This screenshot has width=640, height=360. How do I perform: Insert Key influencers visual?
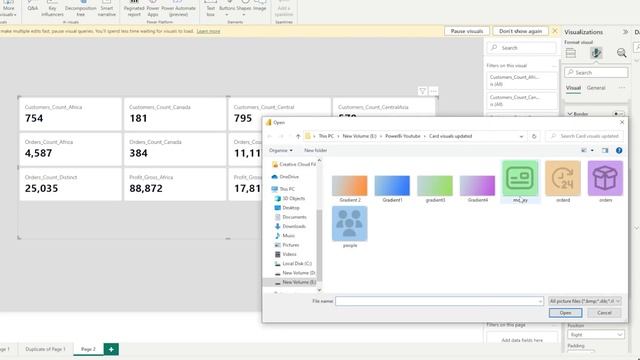pos(52,9)
